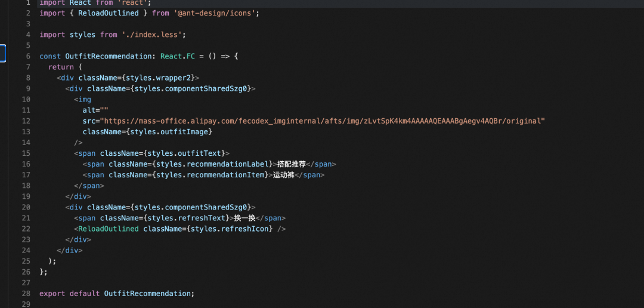Click the 搭配推荐 text in the span
Image resolution: width=644 pixels, height=308 pixels.
click(x=291, y=164)
